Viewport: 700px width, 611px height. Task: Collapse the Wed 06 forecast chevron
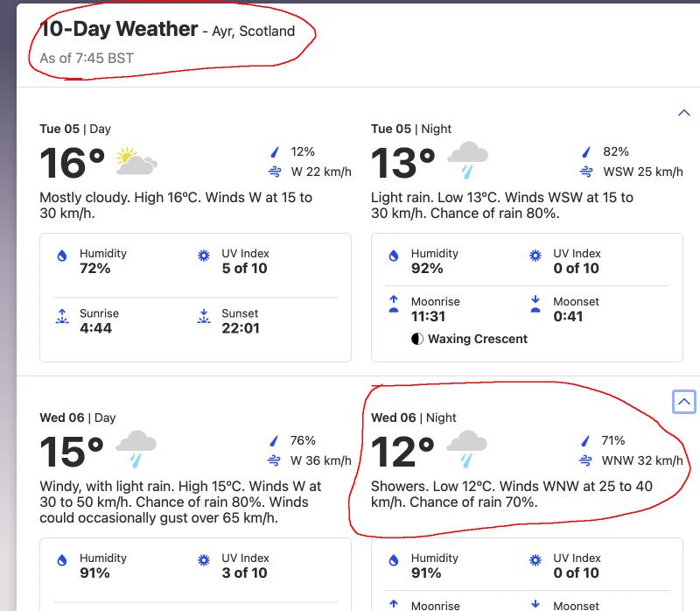click(683, 402)
